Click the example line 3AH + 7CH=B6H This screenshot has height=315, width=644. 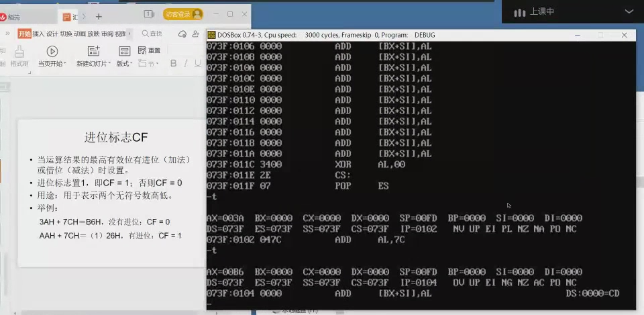tap(105, 222)
